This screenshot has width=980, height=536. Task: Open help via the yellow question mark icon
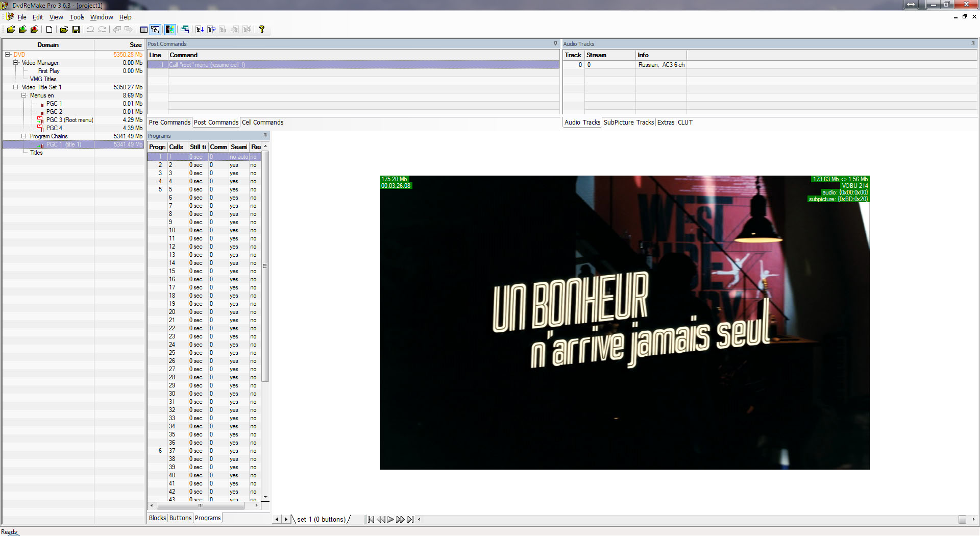tap(262, 30)
